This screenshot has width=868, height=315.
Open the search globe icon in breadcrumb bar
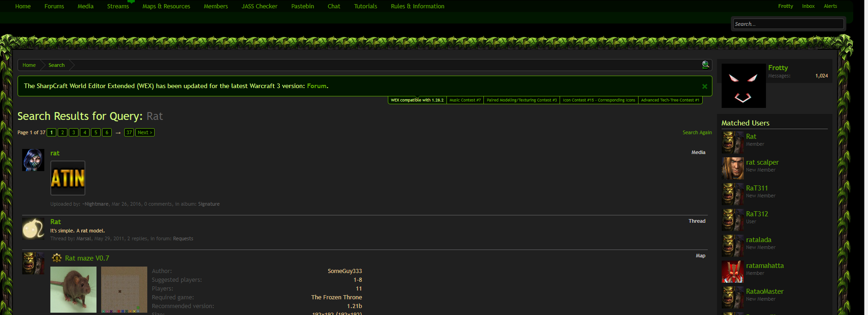coord(705,65)
